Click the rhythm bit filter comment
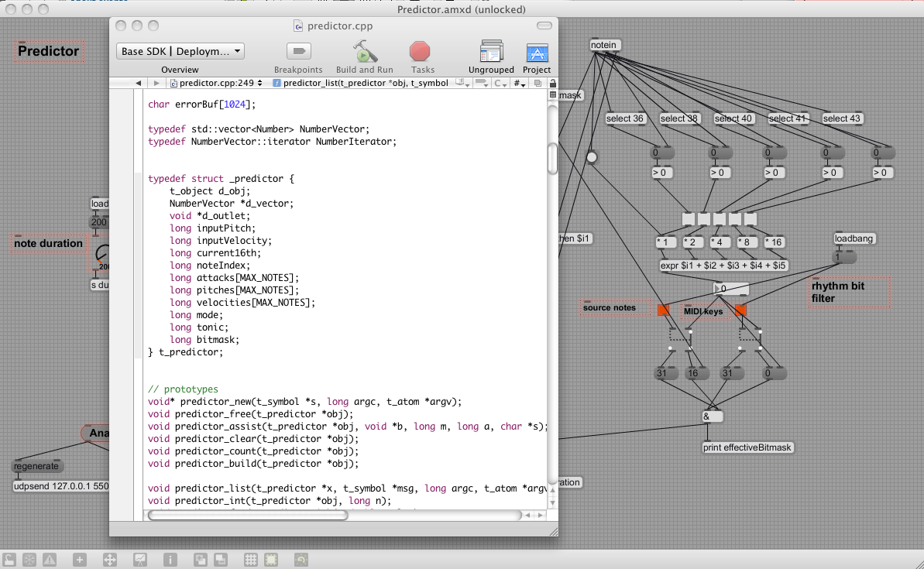Viewport: 924px width, 569px height. (x=849, y=292)
